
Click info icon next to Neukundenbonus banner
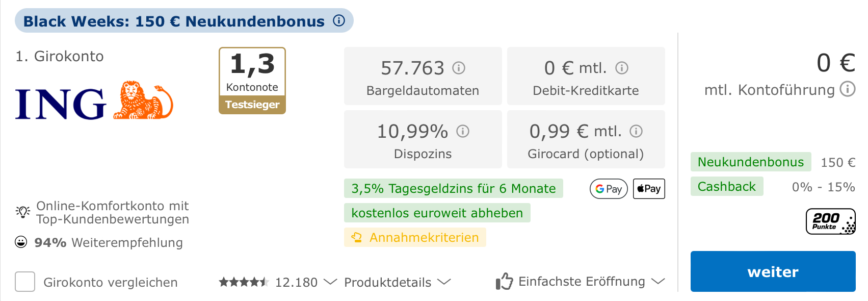339,20
